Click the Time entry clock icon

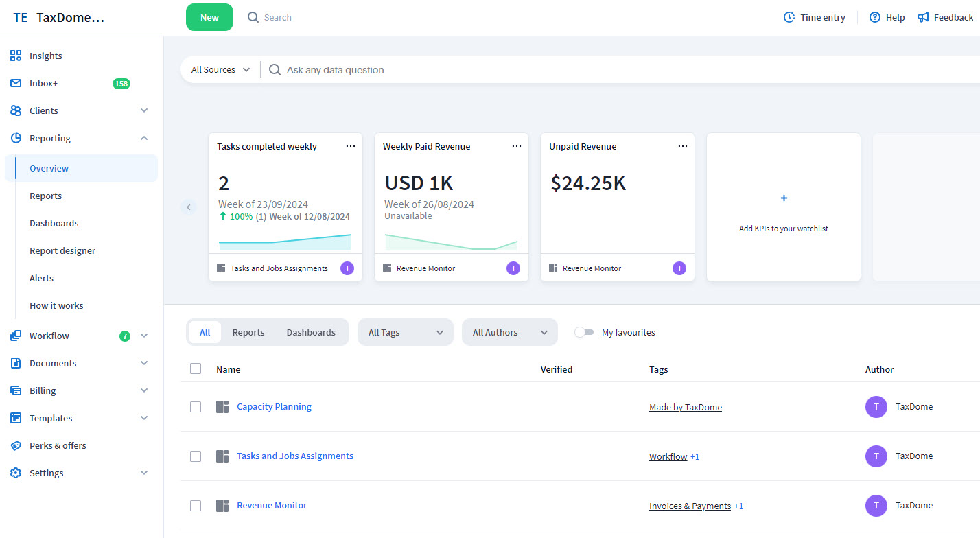789,17
